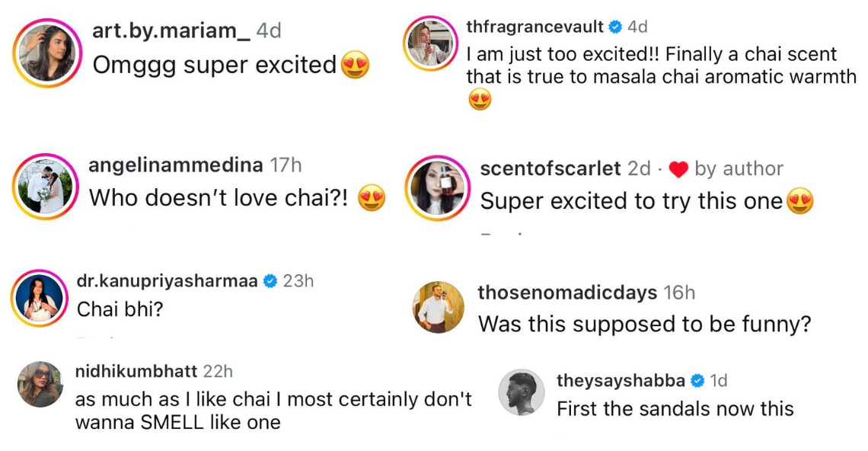This screenshot has width=868, height=451.
Task: Click the red heart liked-by-author icon
Action: tap(678, 169)
